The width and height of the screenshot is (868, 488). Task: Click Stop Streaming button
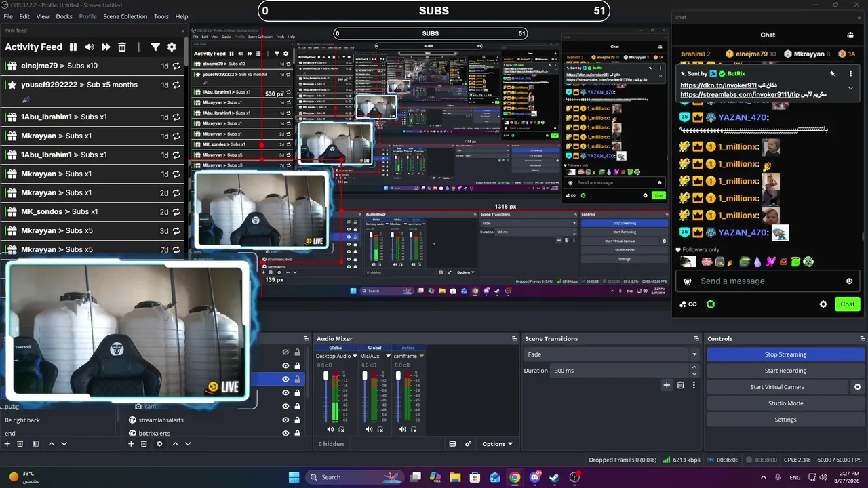click(x=785, y=354)
